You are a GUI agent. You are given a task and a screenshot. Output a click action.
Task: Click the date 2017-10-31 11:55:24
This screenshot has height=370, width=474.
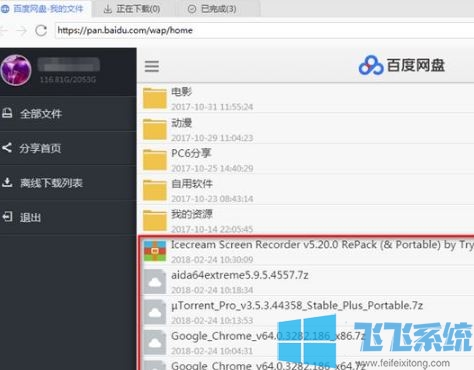[212, 107]
